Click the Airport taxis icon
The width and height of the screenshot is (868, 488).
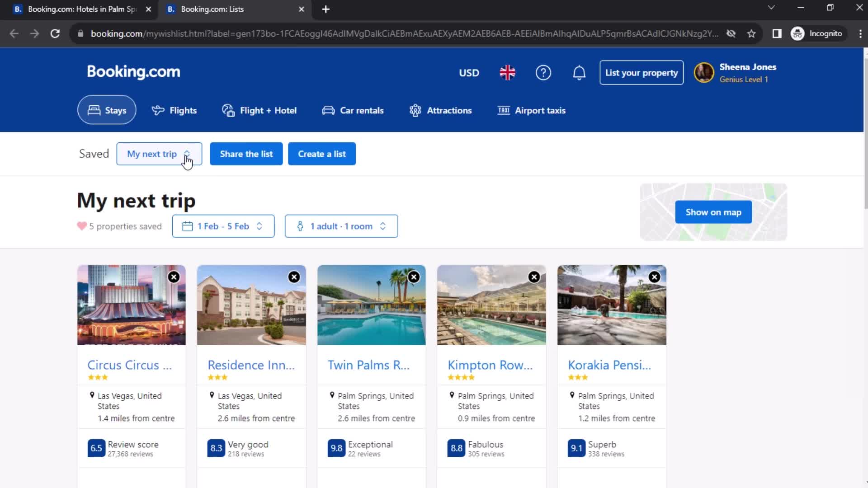click(503, 110)
